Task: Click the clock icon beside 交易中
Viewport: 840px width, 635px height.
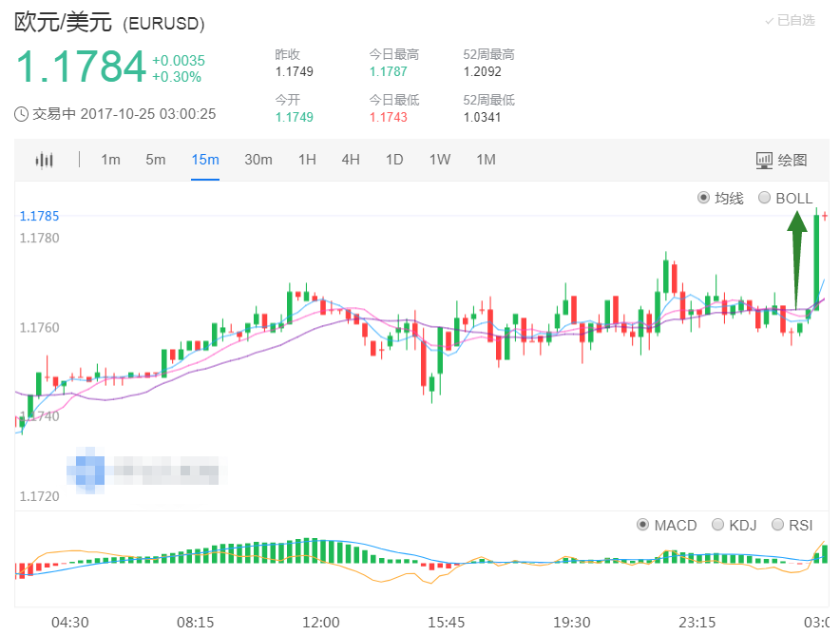Action: (x=22, y=114)
